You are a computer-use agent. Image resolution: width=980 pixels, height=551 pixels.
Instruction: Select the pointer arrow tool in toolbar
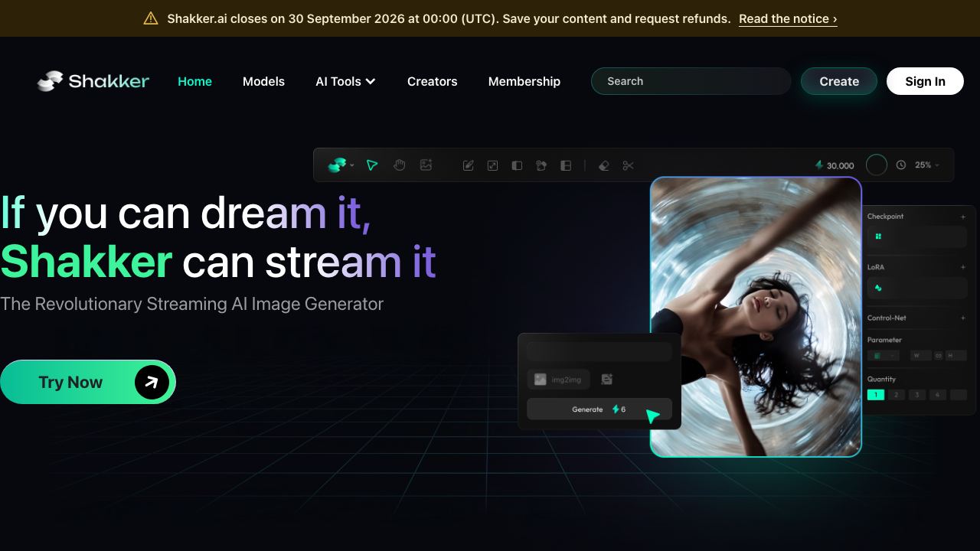click(372, 165)
